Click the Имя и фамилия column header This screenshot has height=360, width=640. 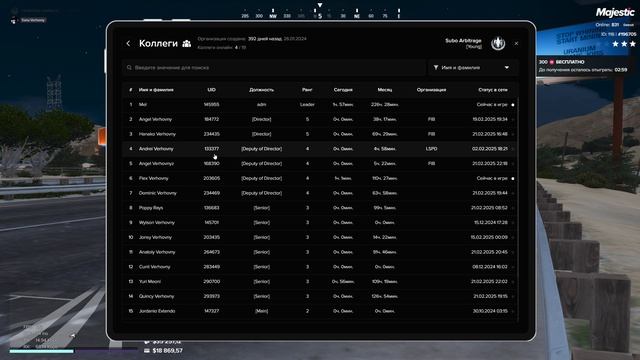pos(156,90)
